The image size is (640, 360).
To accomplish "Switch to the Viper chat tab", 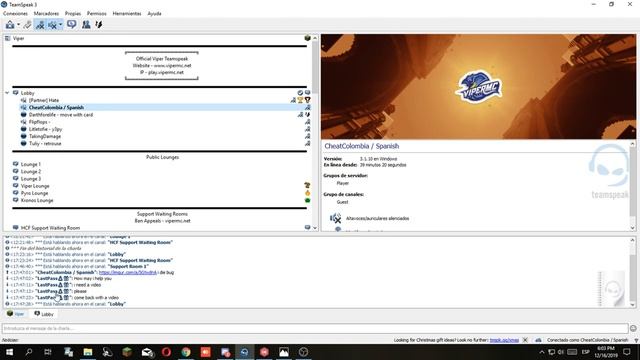I will pos(15,314).
